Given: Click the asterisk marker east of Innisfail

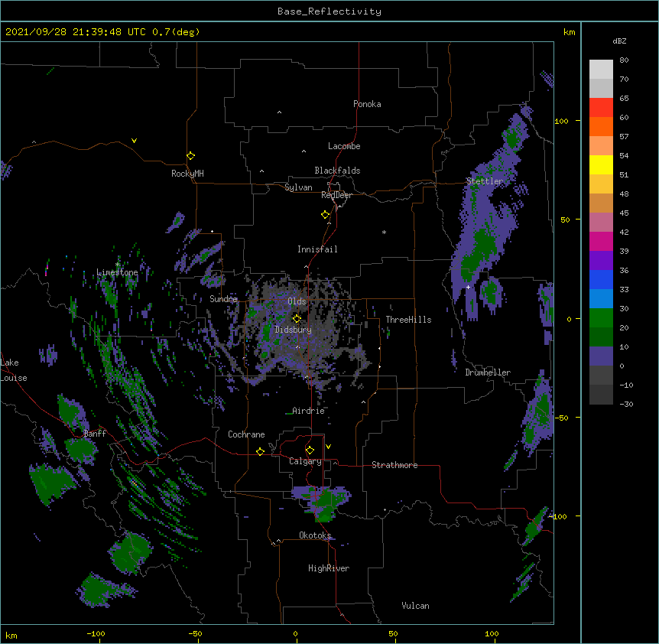Looking at the screenshot, I should tap(384, 232).
